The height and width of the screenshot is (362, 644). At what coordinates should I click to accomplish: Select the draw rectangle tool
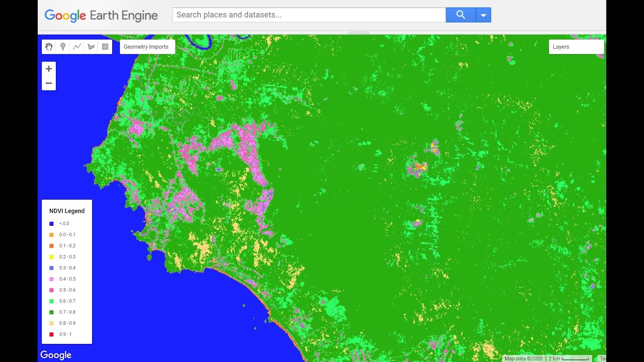pos(105,47)
